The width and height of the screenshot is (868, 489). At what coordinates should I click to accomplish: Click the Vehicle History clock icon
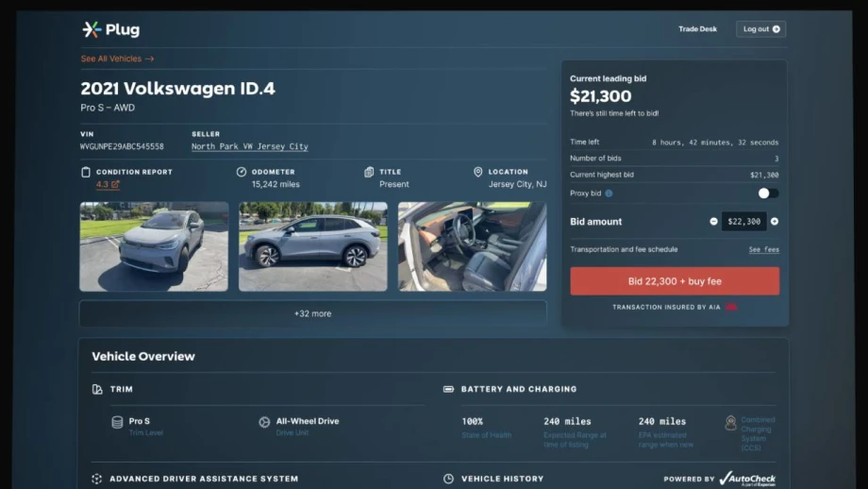tap(448, 479)
